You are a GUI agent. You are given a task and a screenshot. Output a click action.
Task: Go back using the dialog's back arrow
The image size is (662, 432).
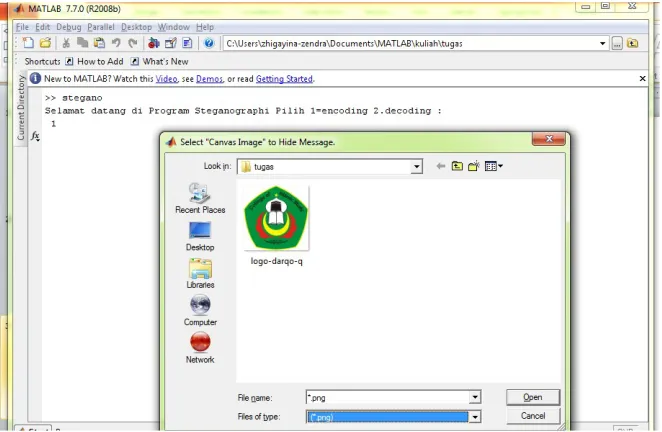tap(440, 166)
